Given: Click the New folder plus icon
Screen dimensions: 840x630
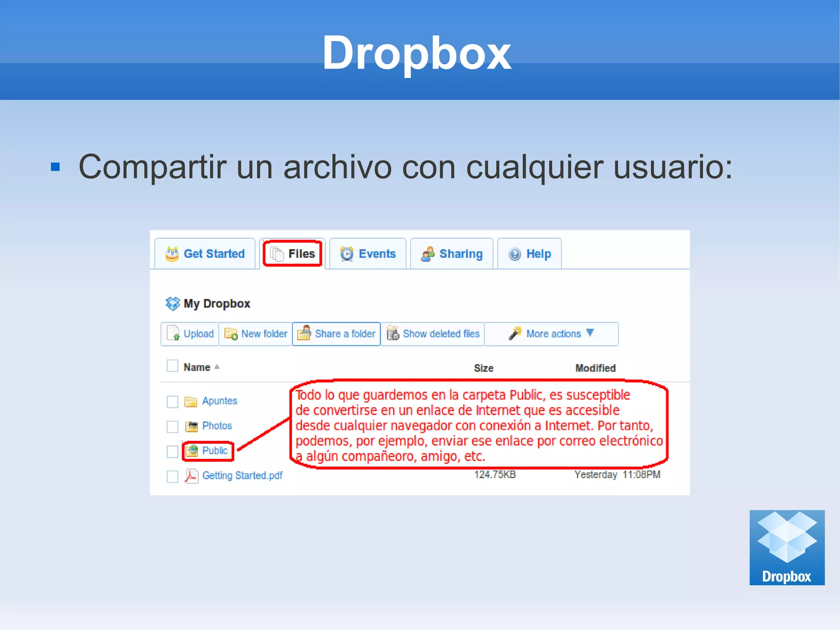Looking at the screenshot, I should tap(231, 334).
